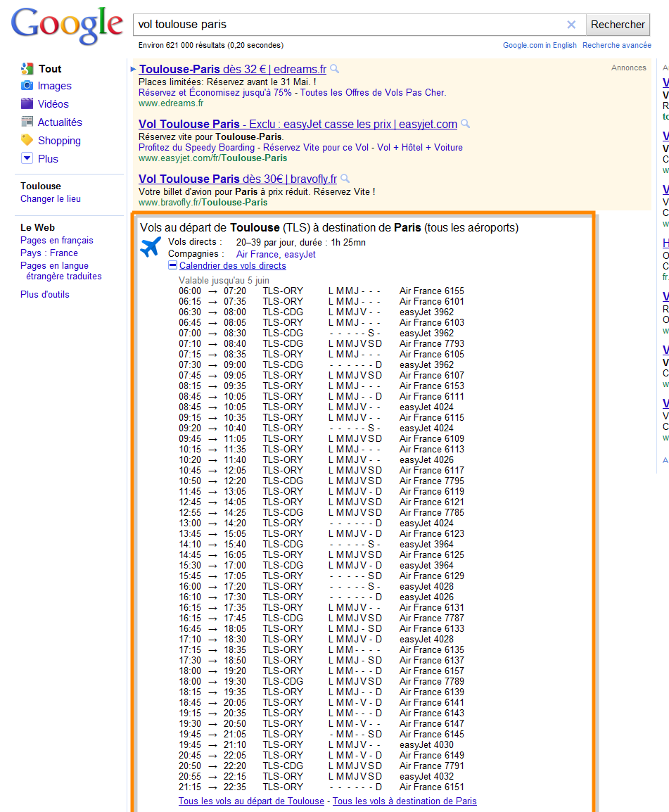Select Pages en langue étrangère traduites
Image resolution: width=669 pixels, height=812 pixels.
(x=60, y=271)
